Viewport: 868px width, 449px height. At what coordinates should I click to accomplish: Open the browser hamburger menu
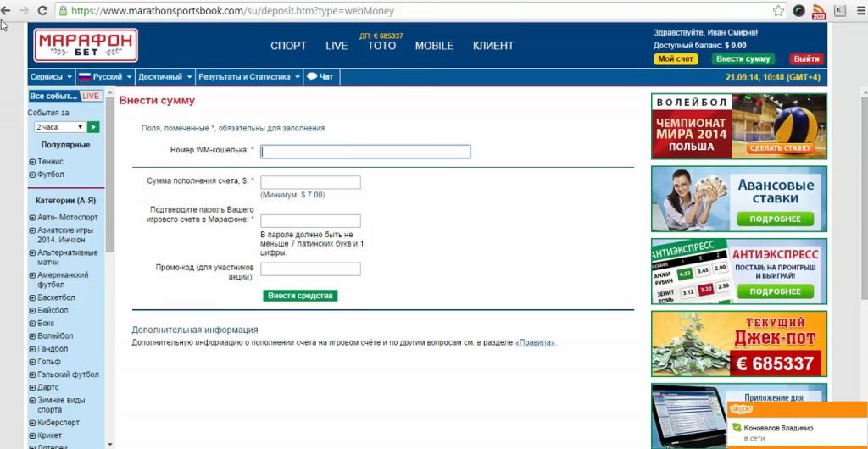(861, 10)
